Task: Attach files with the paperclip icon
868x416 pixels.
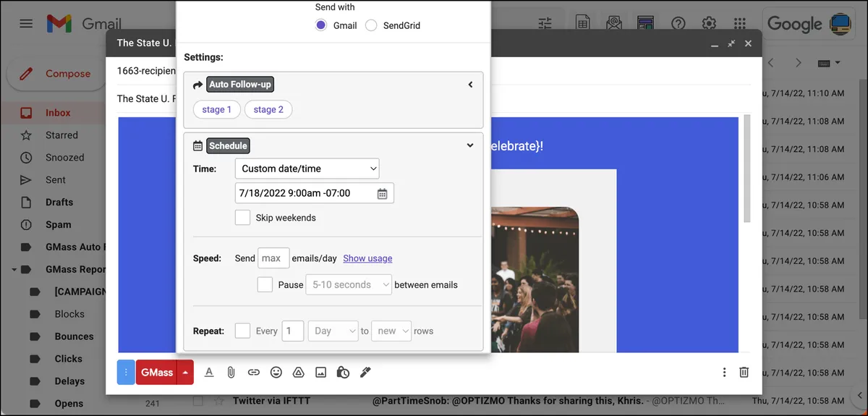Action: tap(231, 372)
